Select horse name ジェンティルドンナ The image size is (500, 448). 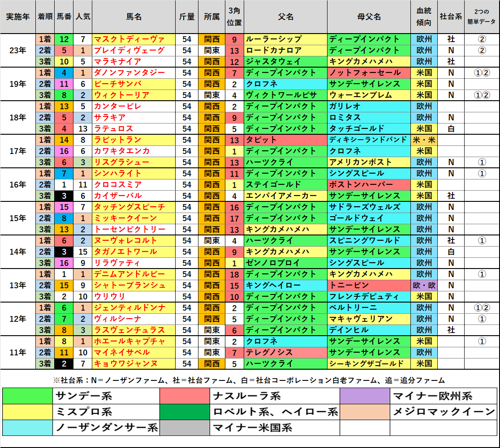click(134, 308)
